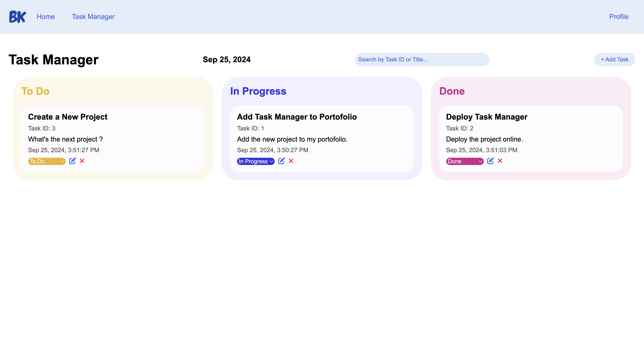This screenshot has width=644, height=350.
Task: Open the Task Manager page from the navbar
Action: tap(93, 16)
